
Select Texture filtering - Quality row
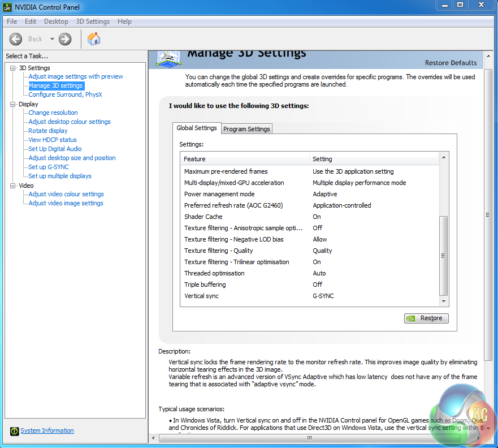[310, 251]
